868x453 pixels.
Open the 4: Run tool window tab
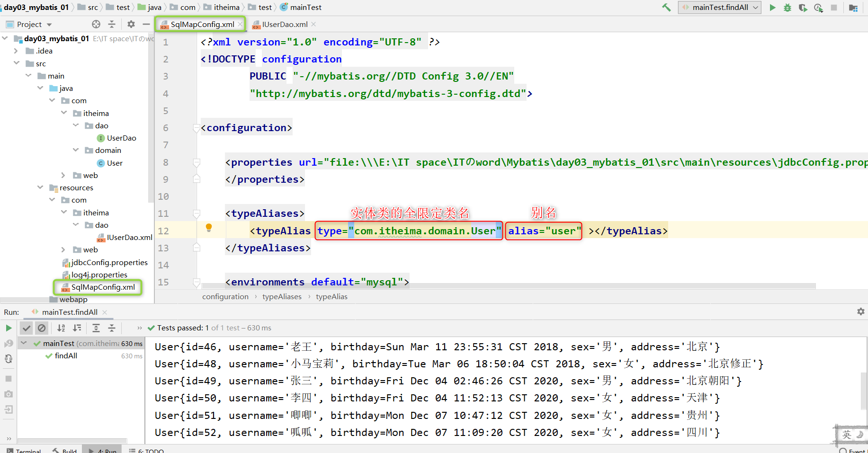tap(102, 450)
